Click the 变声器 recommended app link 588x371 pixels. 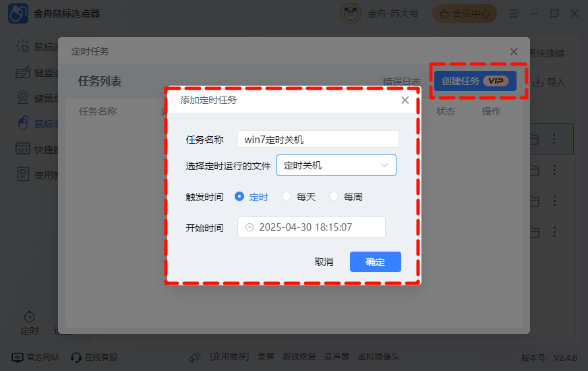pos(336,357)
